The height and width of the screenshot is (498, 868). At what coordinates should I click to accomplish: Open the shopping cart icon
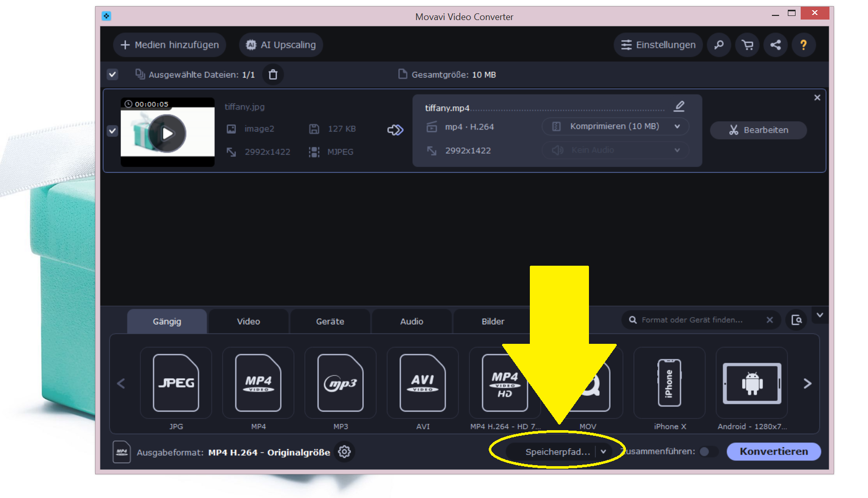[x=747, y=45]
